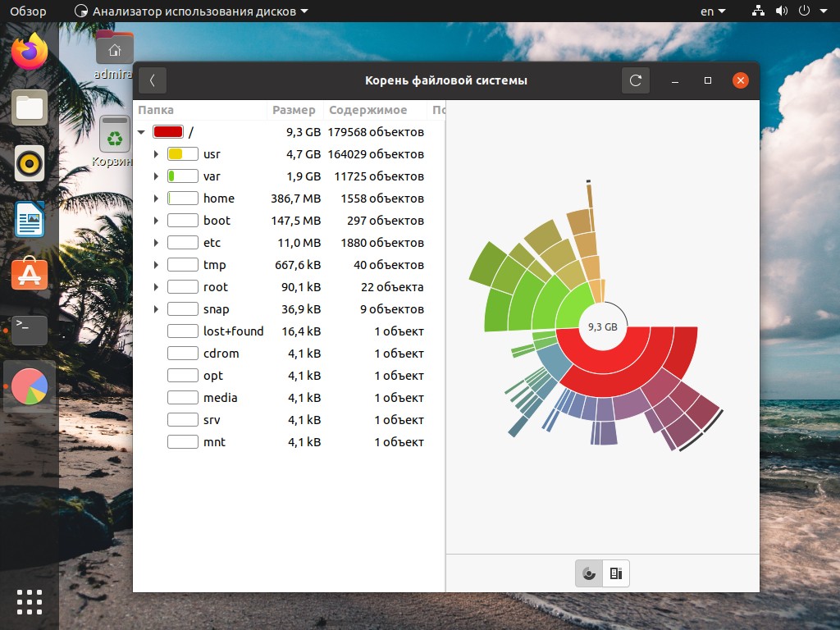Click the red inner ring segment

tap(603, 363)
